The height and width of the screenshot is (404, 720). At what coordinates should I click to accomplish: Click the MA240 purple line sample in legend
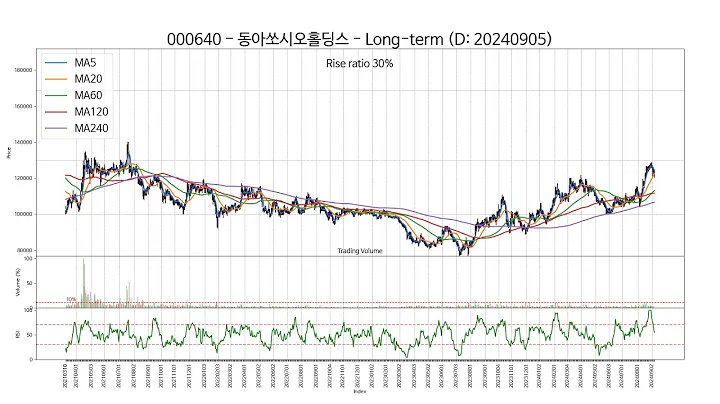coord(55,129)
